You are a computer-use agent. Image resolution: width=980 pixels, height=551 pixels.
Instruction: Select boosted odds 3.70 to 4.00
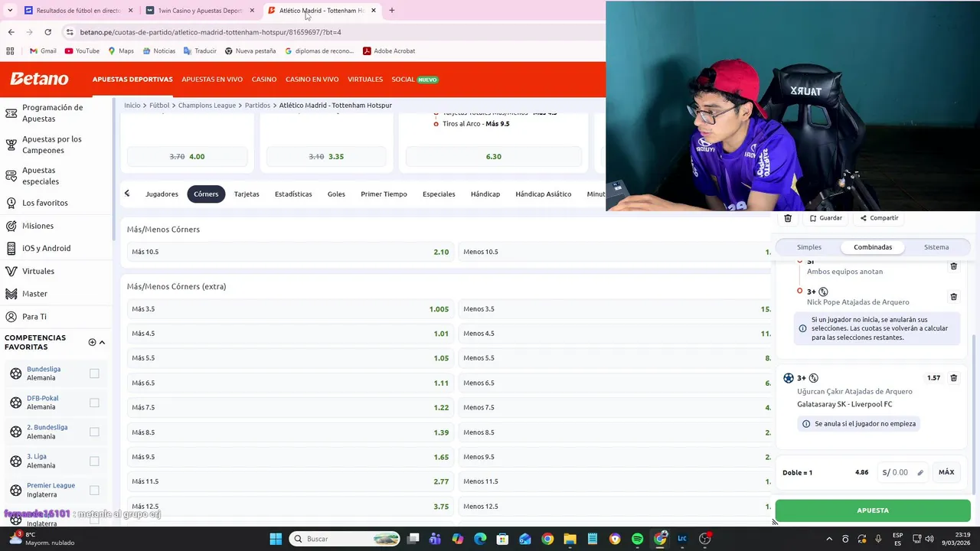(x=187, y=156)
